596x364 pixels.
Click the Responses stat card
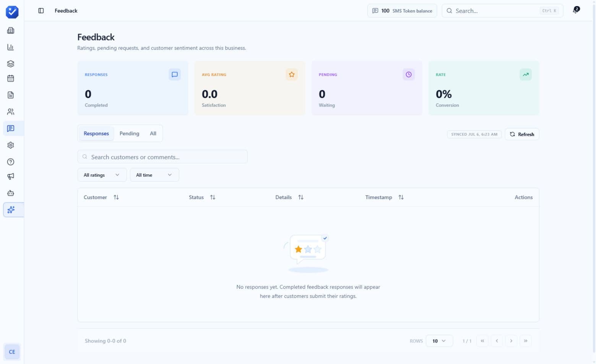133,88
